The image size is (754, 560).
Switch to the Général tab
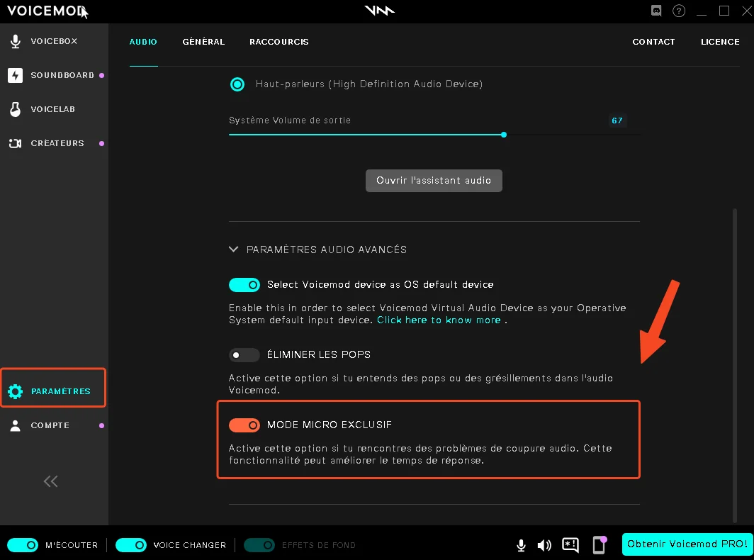click(x=203, y=42)
